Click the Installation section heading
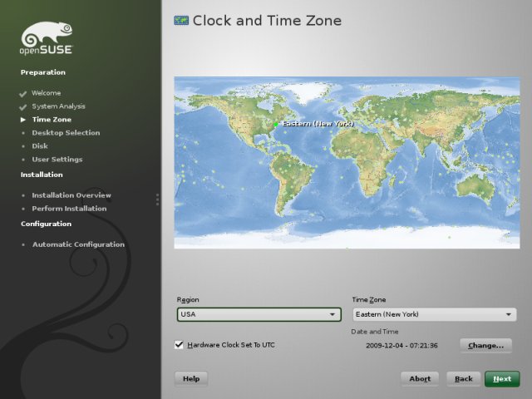The width and height of the screenshot is (532, 399). (42, 175)
